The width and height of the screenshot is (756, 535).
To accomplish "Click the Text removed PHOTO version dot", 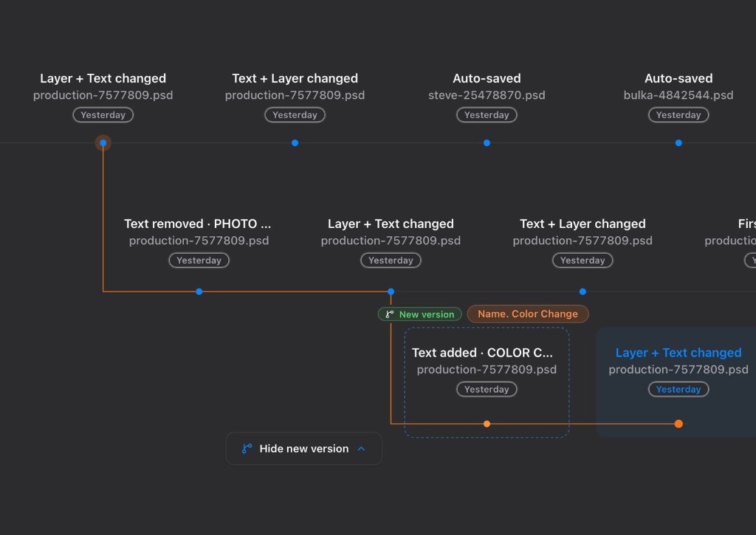I will tap(199, 291).
